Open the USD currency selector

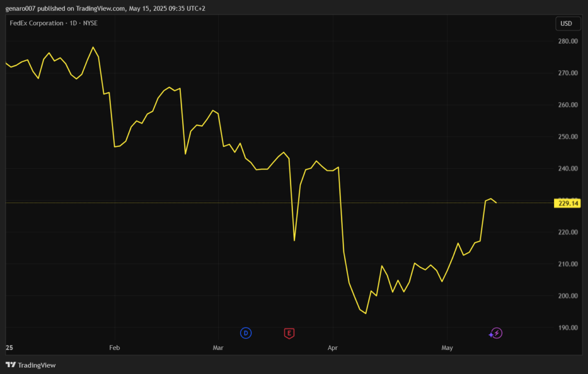[x=566, y=24]
